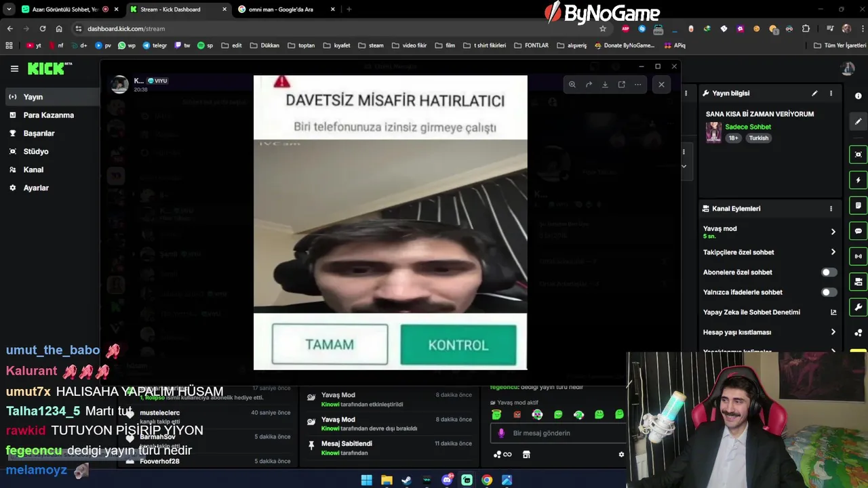Toggle Abonelere özel sohbet

829,272
